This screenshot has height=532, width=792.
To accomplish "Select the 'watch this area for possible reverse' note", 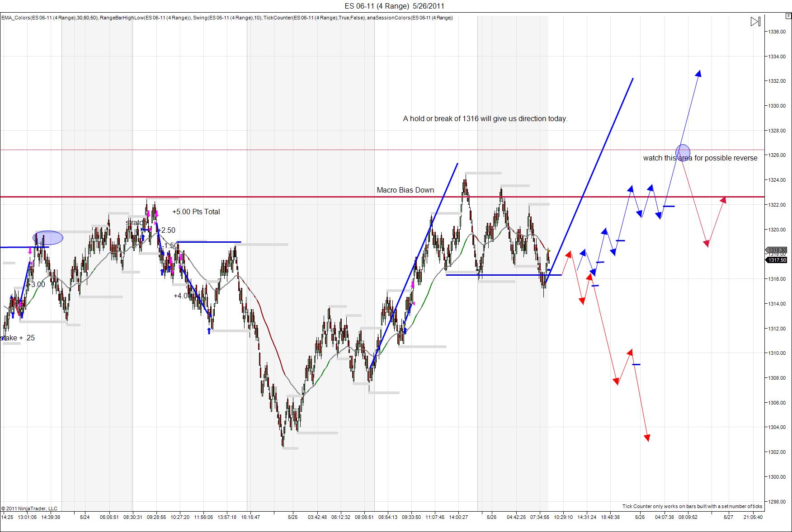I will (700, 158).
